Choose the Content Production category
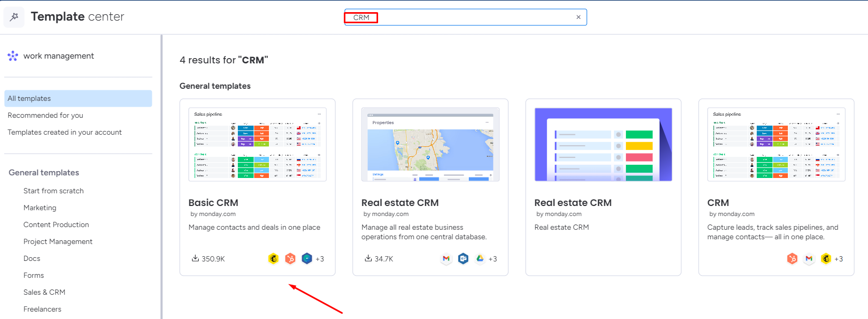 (56, 224)
